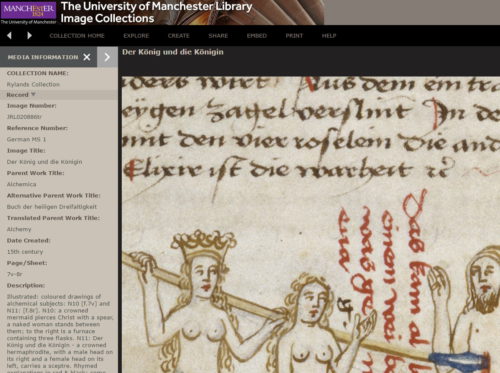Click the German MS 1 reference number
Viewport: 500px width, 373px height.
[x=26, y=139]
